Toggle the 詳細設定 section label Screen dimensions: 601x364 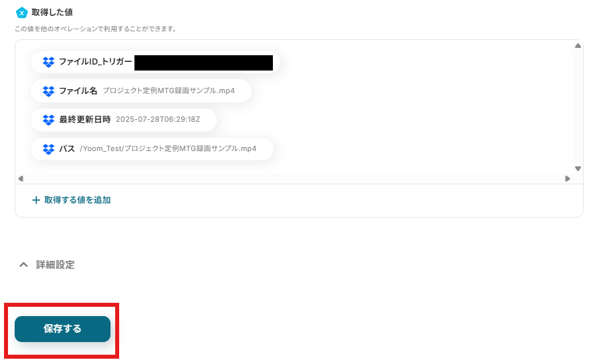click(55, 264)
